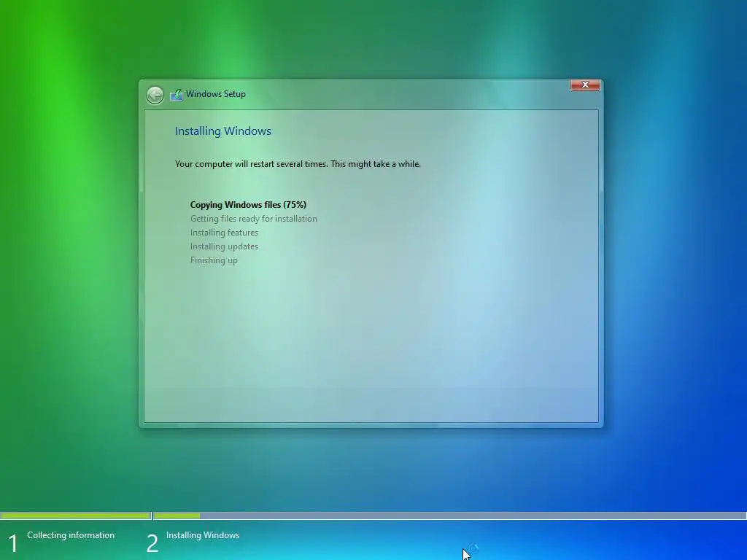747x560 pixels.
Task: Click the restart notice sentence
Action: [298, 164]
